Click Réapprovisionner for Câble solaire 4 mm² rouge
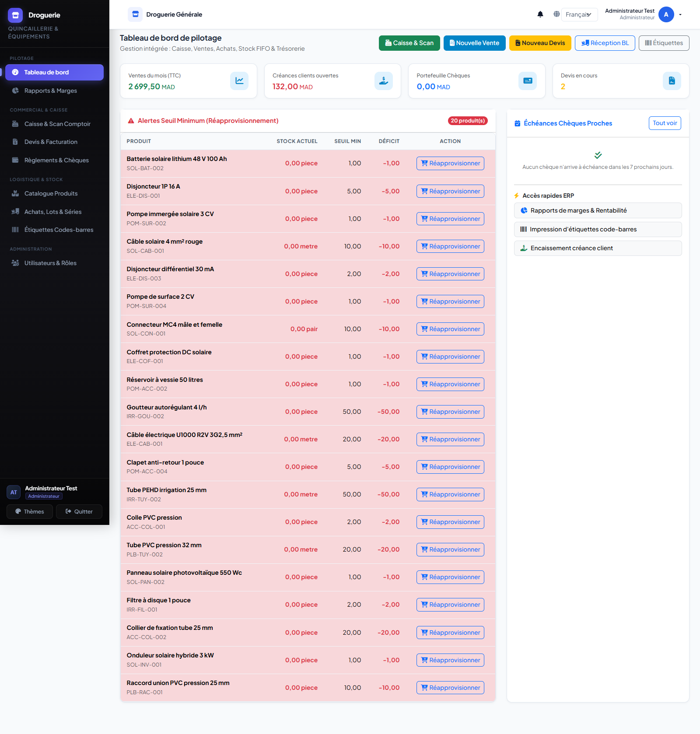Screen dimensions: 700x734 coord(450,246)
